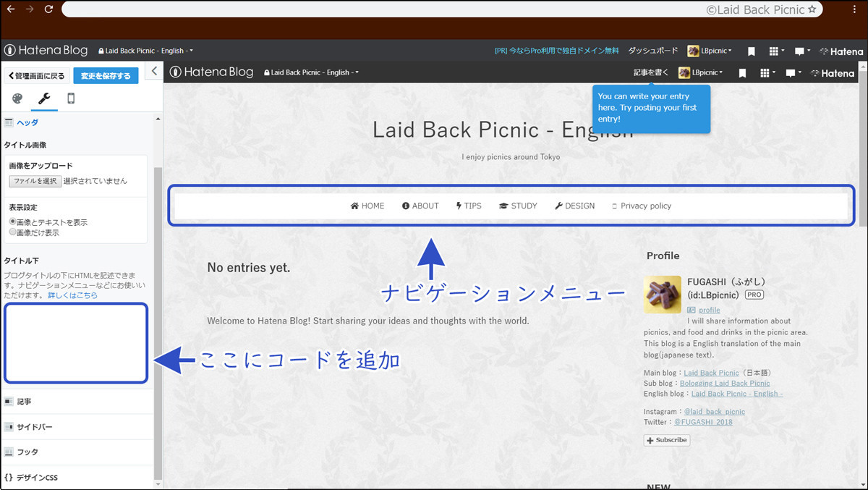
Task: Click the browser forward arrow
Action: 29,9
